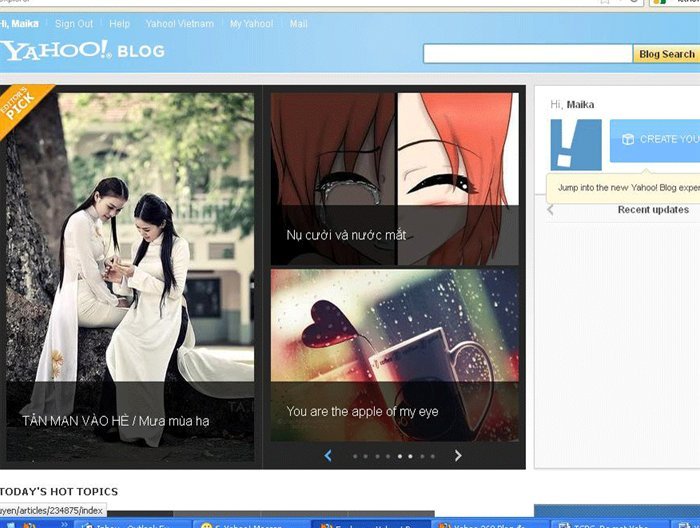700x528 pixels.
Task: Open post 'TẢN MẠN VÀO HÈ / Mưa mùa hạ'
Action: (x=116, y=420)
